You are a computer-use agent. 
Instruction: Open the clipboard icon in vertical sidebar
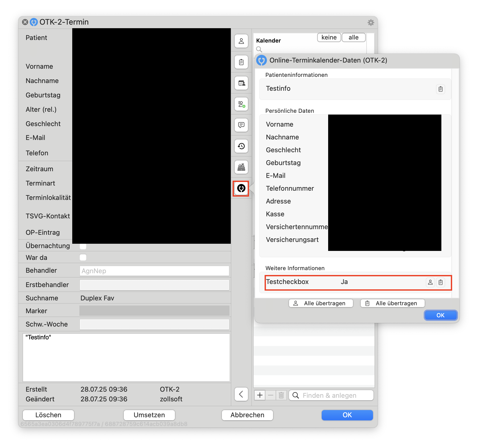click(x=241, y=62)
